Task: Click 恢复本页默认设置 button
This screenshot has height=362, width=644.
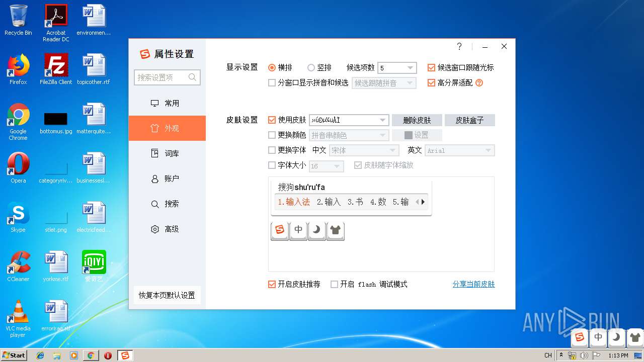Action: click(167, 295)
